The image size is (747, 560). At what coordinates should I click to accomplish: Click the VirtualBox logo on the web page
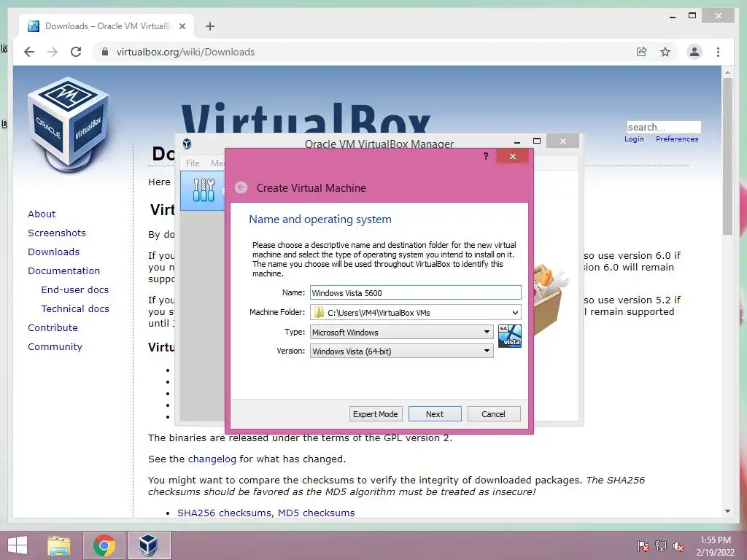coord(69,124)
